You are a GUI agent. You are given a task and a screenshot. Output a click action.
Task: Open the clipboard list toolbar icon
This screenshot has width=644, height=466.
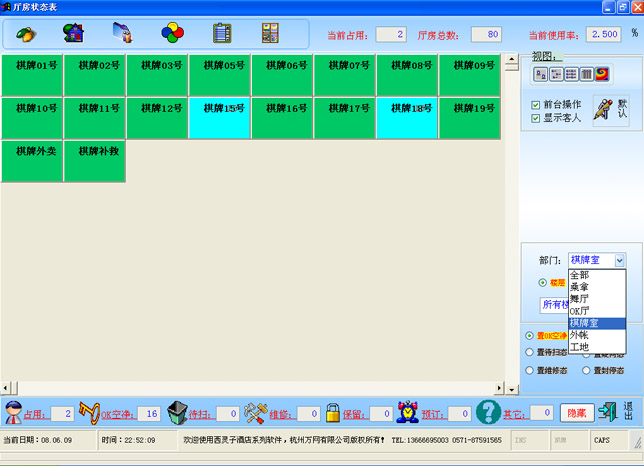coord(221,33)
